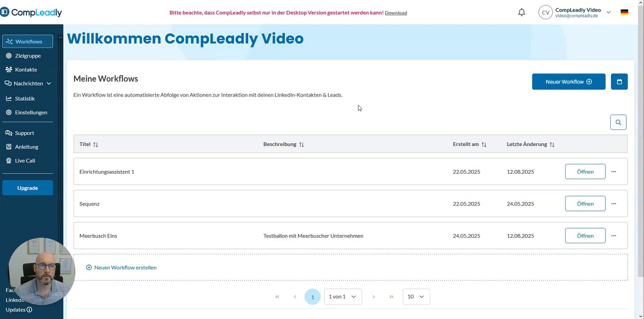Open the Sequenz workflow with Öffnen
Image resolution: width=644 pixels, height=319 pixels.
click(x=585, y=203)
